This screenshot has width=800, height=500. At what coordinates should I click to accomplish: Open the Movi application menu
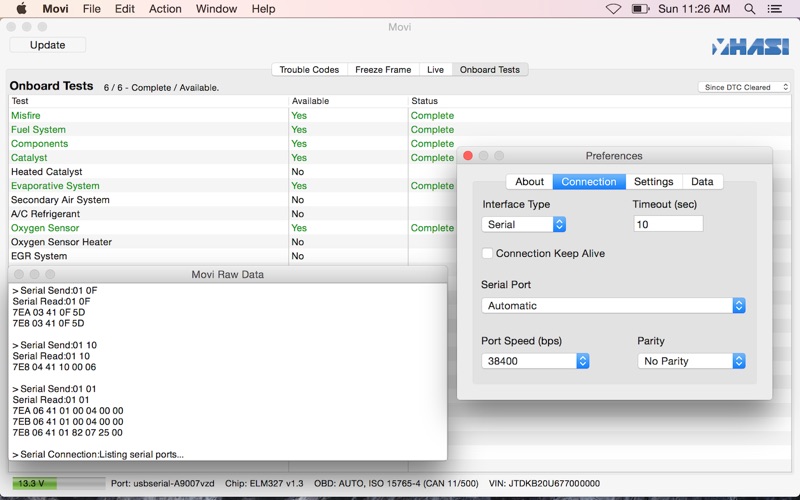click(x=55, y=9)
